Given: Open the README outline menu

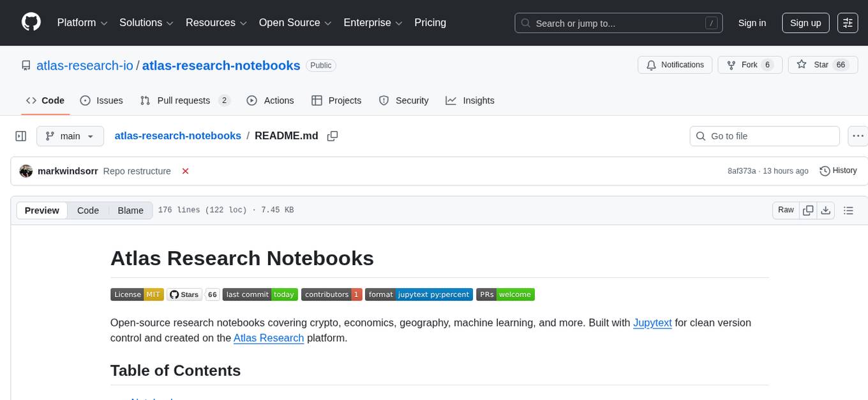Looking at the screenshot, I should coord(848,210).
